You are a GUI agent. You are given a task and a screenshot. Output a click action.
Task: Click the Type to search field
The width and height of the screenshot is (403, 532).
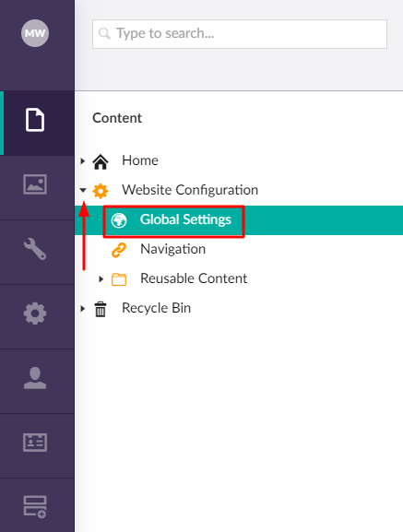240,34
